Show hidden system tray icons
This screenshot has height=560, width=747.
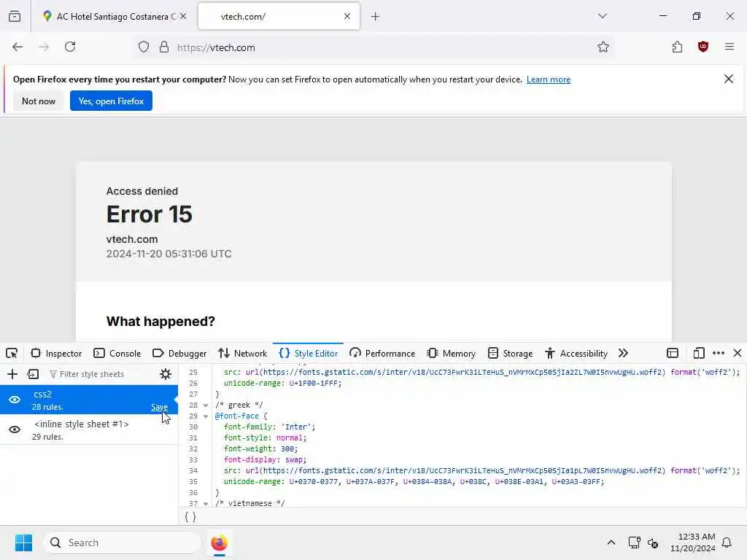point(611,542)
